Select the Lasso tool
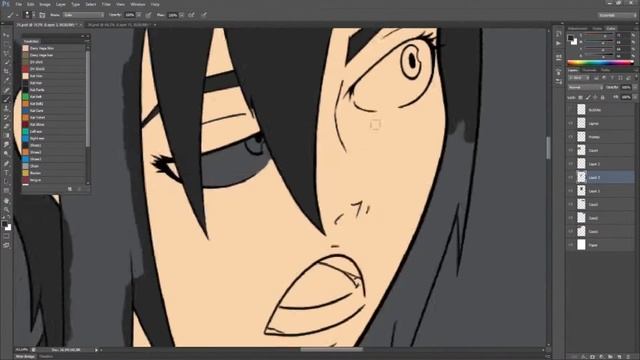The height and width of the screenshot is (360, 640). 6,53
